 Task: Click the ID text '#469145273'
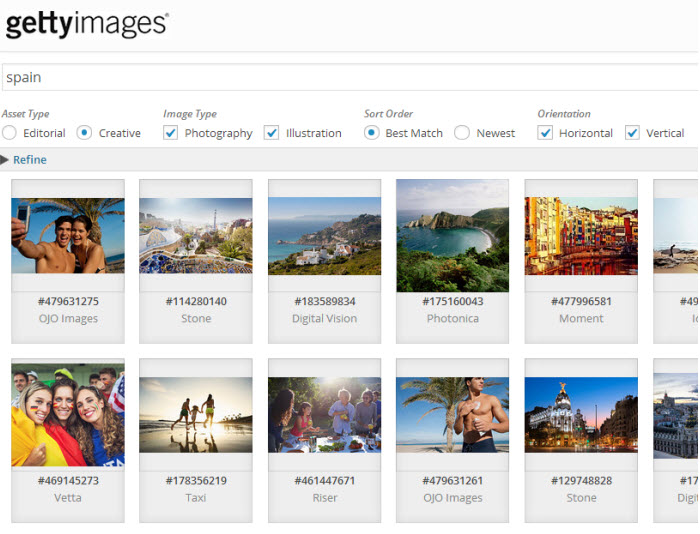[68, 481]
